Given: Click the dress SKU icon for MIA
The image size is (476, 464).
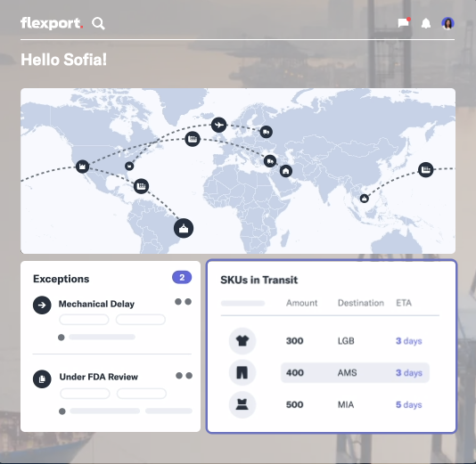Looking at the screenshot, I should (242, 404).
